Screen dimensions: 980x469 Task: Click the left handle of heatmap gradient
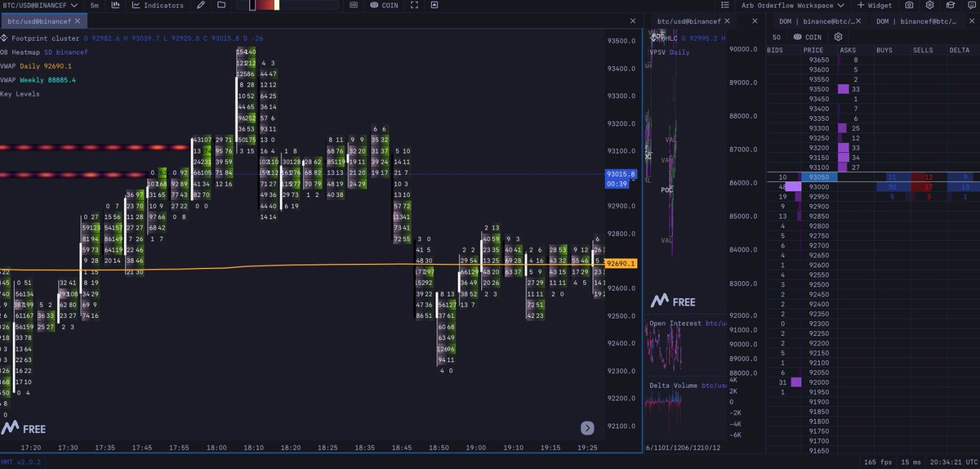tap(252, 6)
